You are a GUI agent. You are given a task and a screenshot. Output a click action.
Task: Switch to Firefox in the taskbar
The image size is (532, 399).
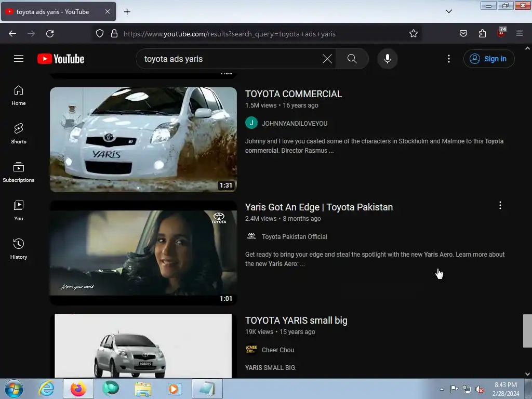click(x=78, y=389)
